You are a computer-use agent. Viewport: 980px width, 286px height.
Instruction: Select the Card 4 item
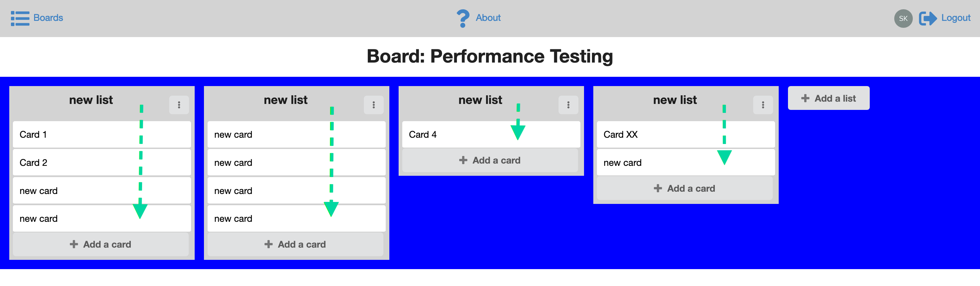[491, 134]
